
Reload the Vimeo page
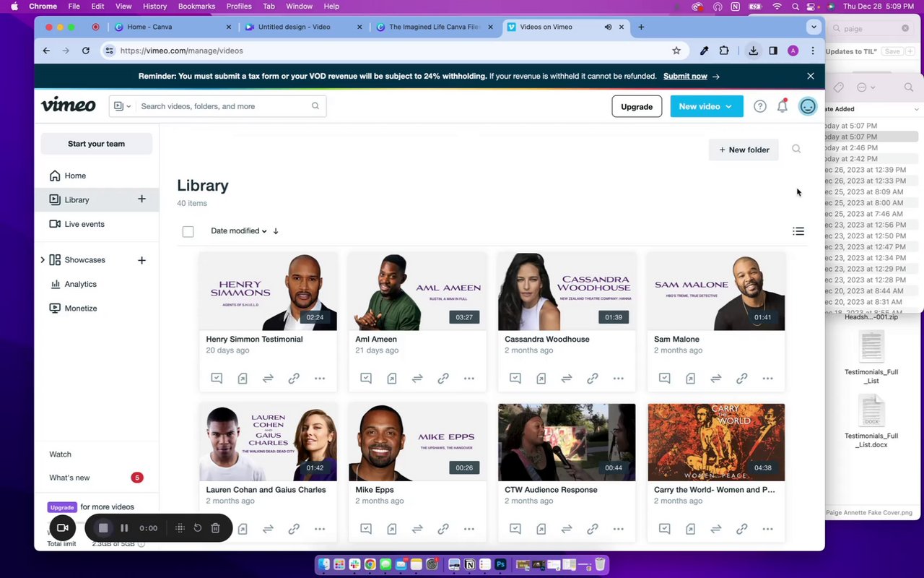point(86,51)
